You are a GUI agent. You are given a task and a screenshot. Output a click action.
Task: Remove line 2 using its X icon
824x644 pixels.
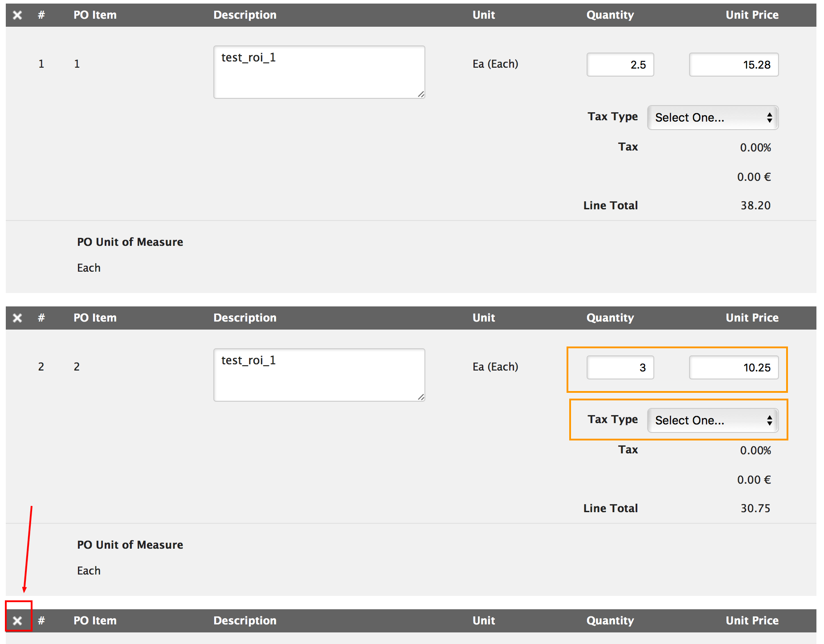(17, 318)
